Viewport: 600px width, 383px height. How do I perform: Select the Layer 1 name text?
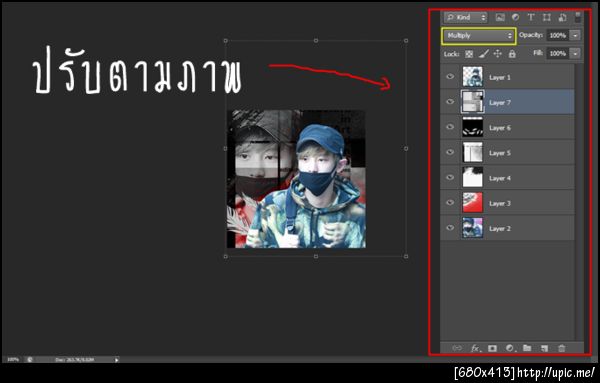[500, 78]
